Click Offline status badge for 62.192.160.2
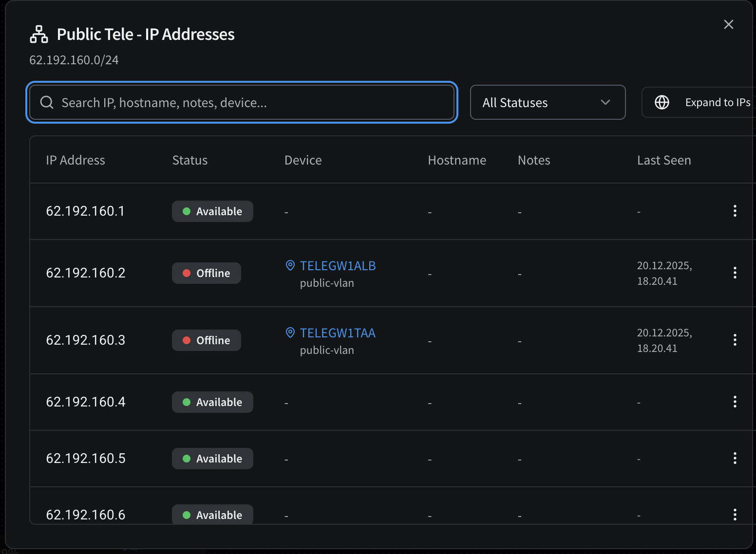Image resolution: width=756 pixels, height=554 pixels. [x=207, y=273]
